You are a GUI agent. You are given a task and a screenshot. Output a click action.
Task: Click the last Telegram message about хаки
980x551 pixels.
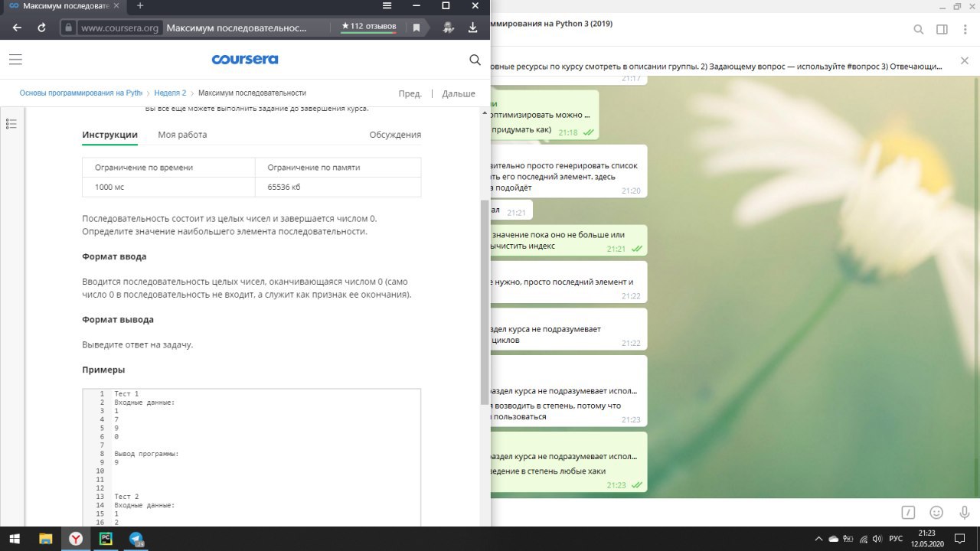(568, 462)
